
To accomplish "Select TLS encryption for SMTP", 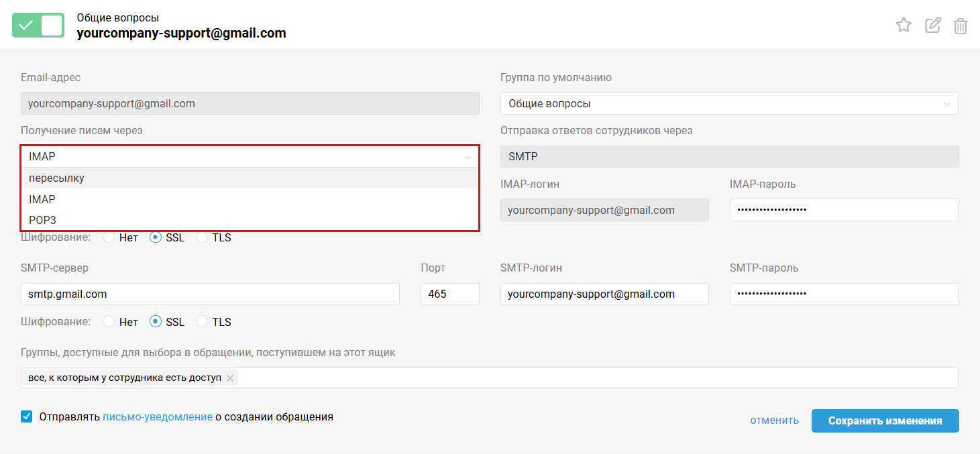I will tap(203, 322).
